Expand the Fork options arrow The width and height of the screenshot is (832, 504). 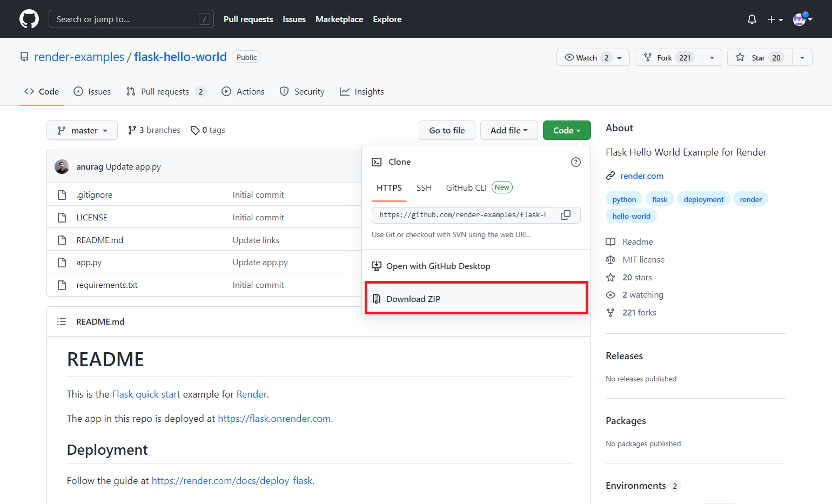point(712,58)
